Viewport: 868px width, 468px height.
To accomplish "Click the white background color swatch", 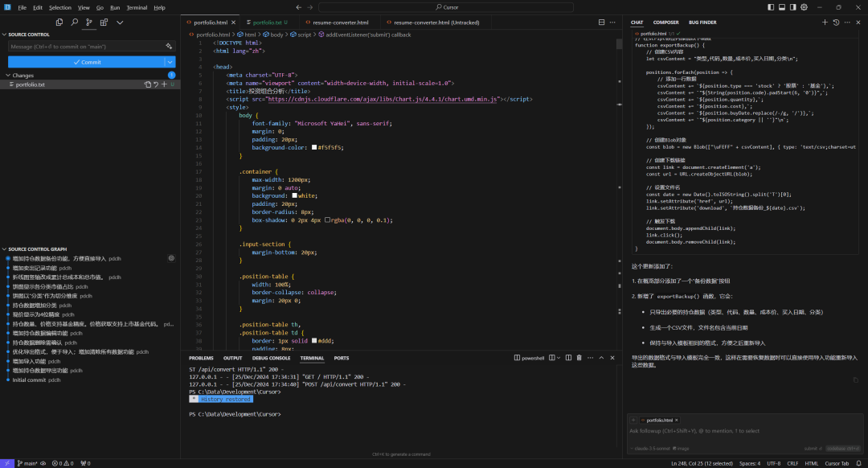I will pos(294,195).
